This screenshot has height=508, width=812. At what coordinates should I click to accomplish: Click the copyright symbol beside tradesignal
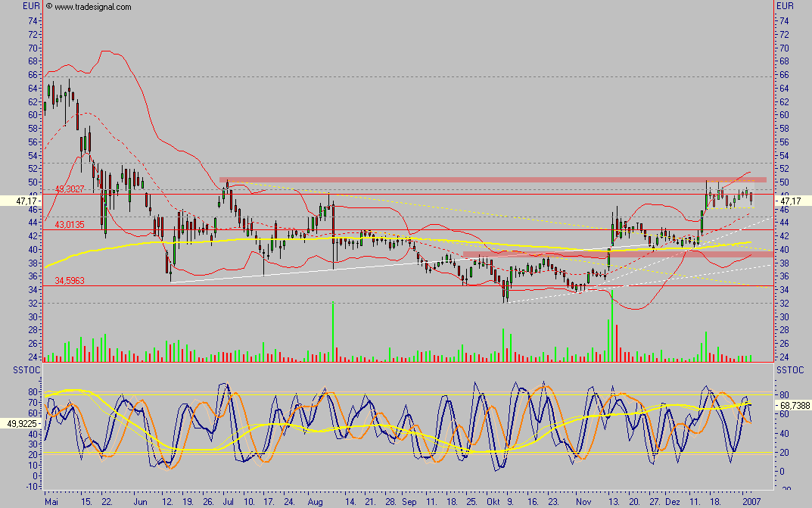(49, 6)
